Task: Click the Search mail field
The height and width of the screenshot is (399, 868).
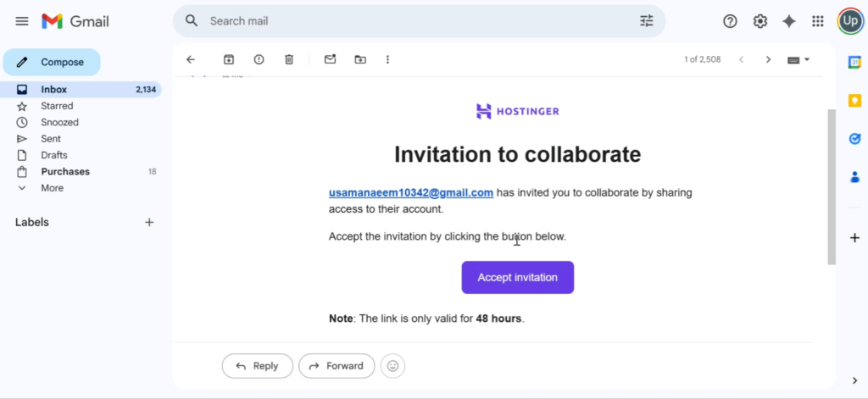Action: click(415, 21)
